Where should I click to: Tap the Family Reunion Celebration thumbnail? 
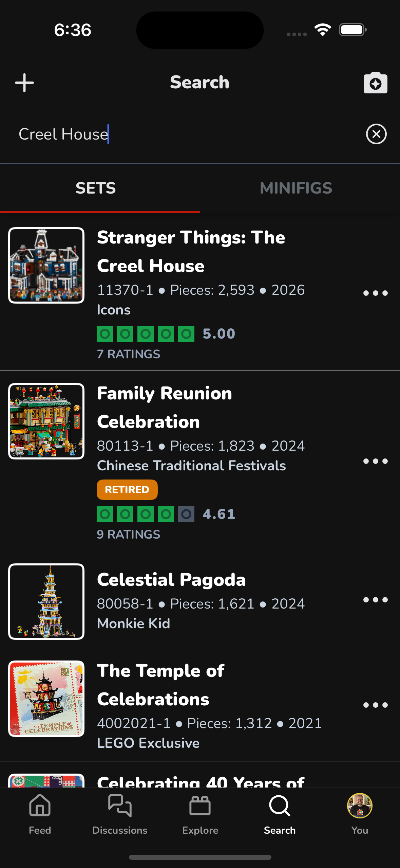tap(46, 421)
